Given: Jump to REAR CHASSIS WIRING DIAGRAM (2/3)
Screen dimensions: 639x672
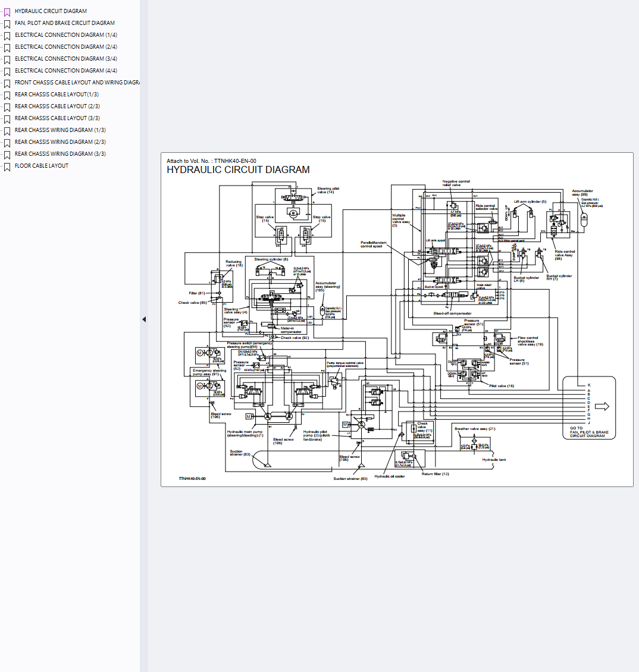Looking at the screenshot, I should click(61, 142).
